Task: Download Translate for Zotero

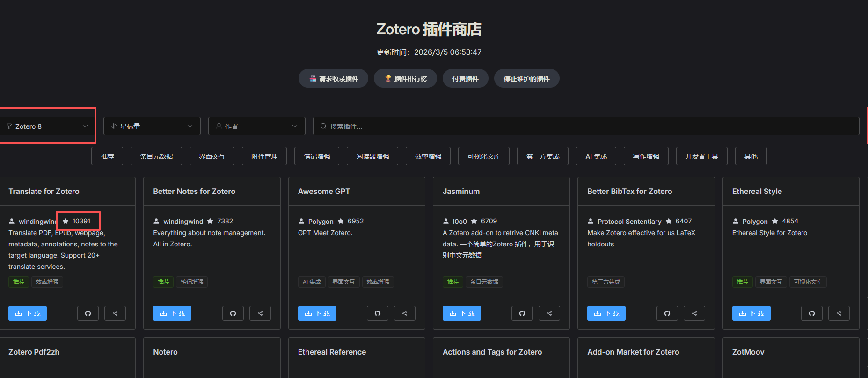Action: [28, 313]
